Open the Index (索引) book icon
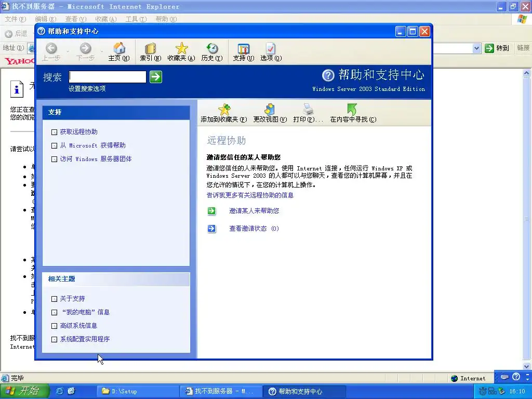Screen dimensions: 532x399 click(x=150, y=48)
